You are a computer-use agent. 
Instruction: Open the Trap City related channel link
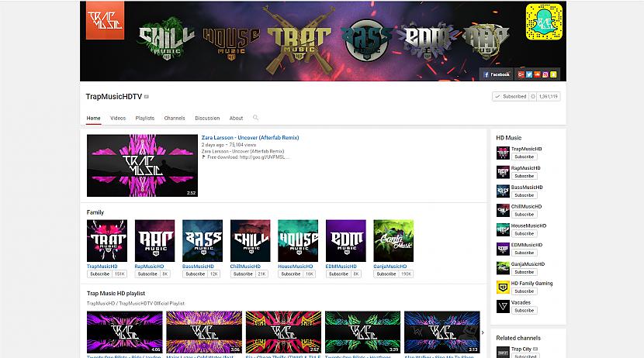coord(521,349)
